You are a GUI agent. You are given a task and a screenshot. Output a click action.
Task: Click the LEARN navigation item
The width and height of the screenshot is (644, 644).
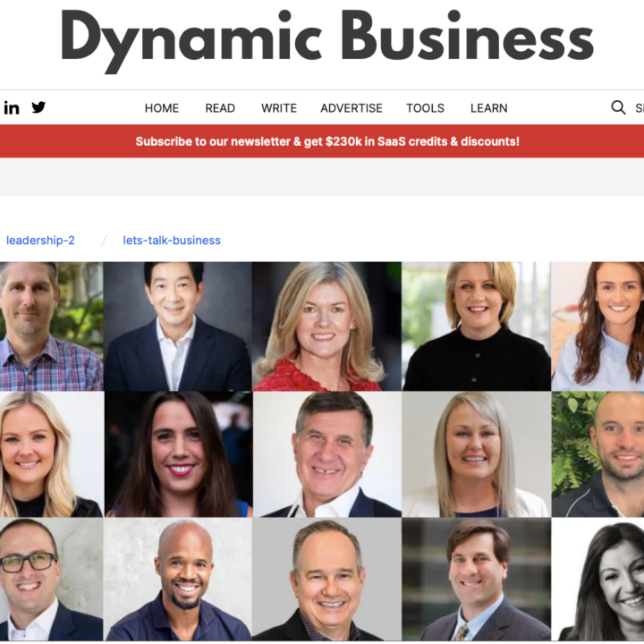pos(488,108)
